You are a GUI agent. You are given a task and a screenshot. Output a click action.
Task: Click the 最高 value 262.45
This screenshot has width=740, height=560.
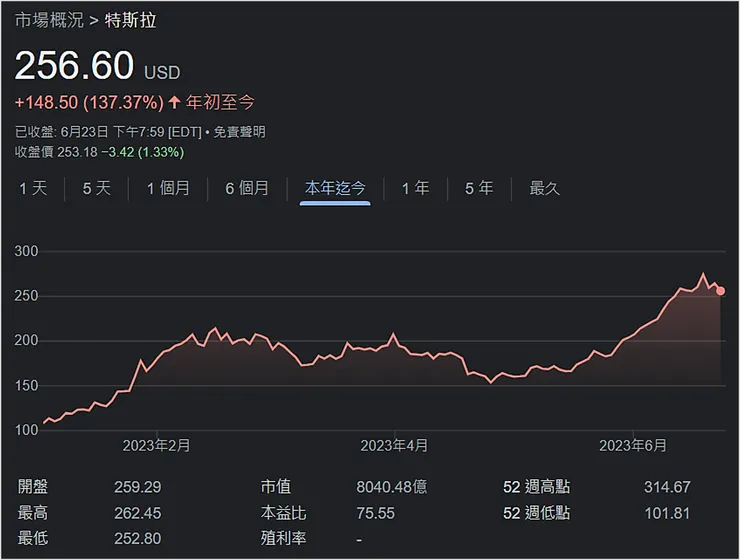pyautogui.click(x=137, y=513)
